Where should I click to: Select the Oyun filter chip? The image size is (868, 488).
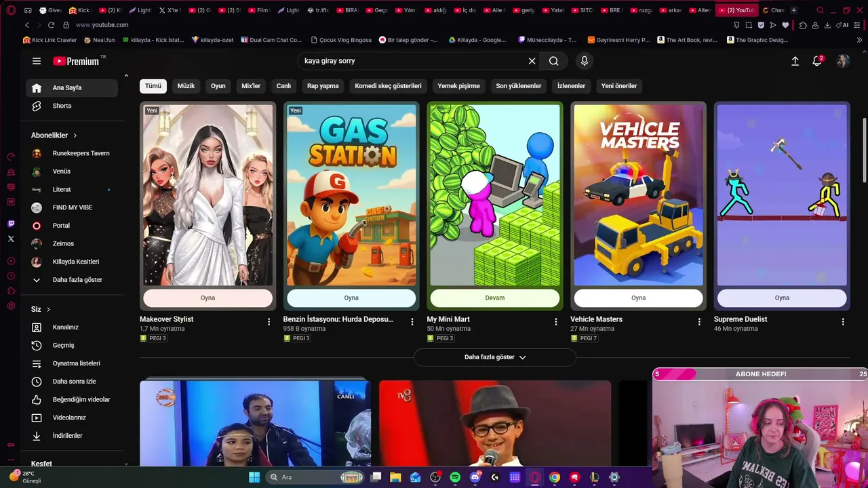pos(218,86)
